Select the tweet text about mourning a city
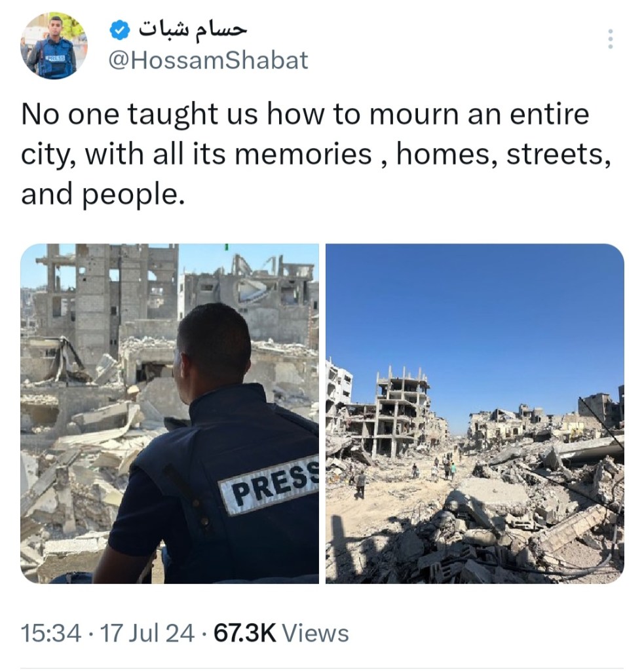 tap(316, 154)
